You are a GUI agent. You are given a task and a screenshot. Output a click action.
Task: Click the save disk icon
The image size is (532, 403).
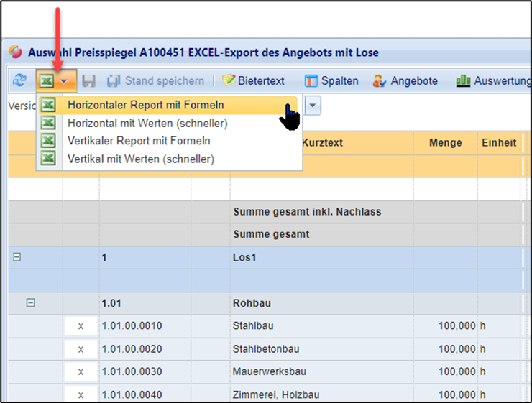tap(89, 81)
